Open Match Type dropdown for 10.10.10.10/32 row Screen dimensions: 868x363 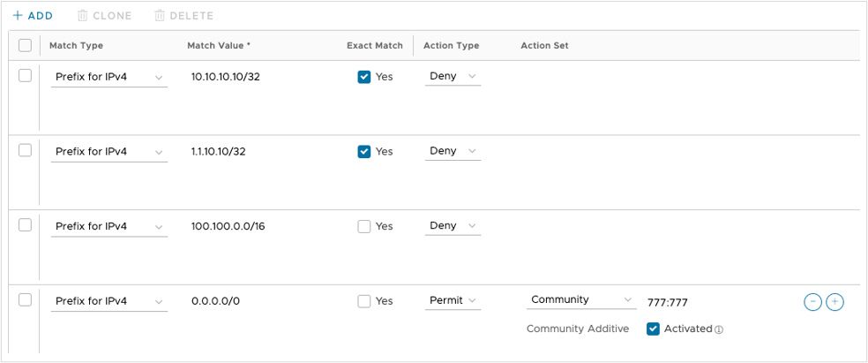coord(108,77)
